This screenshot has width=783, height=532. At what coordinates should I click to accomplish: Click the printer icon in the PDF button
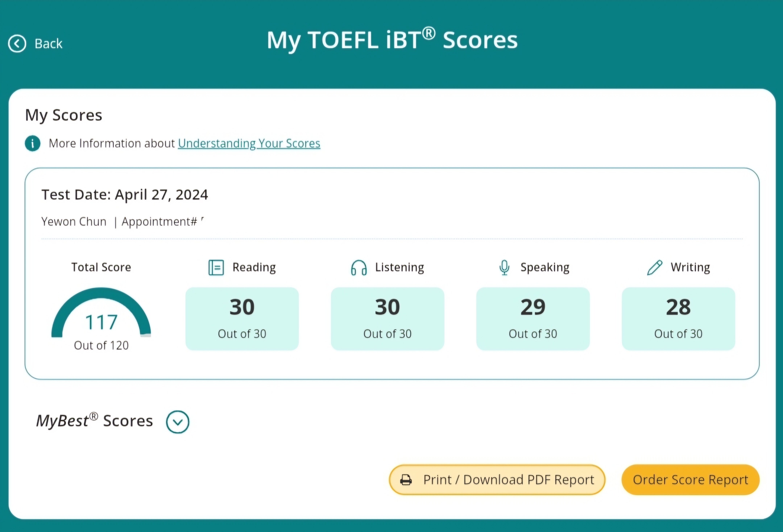coord(406,480)
